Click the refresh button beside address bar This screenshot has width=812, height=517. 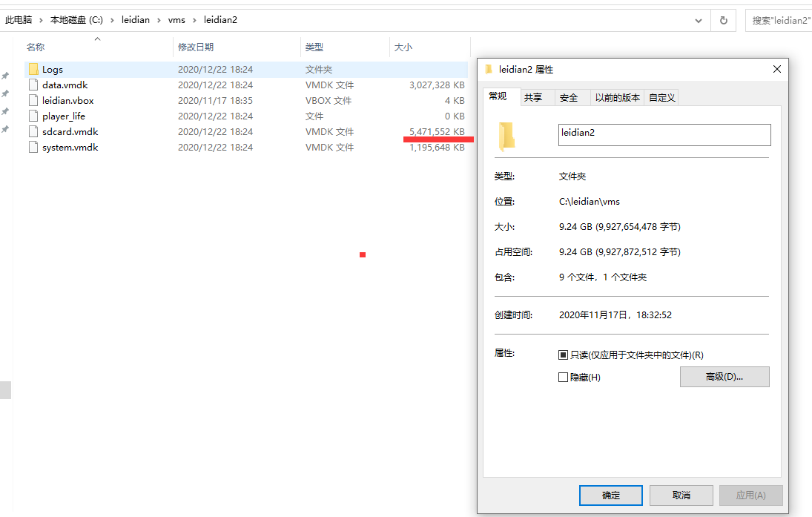click(723, 21)
